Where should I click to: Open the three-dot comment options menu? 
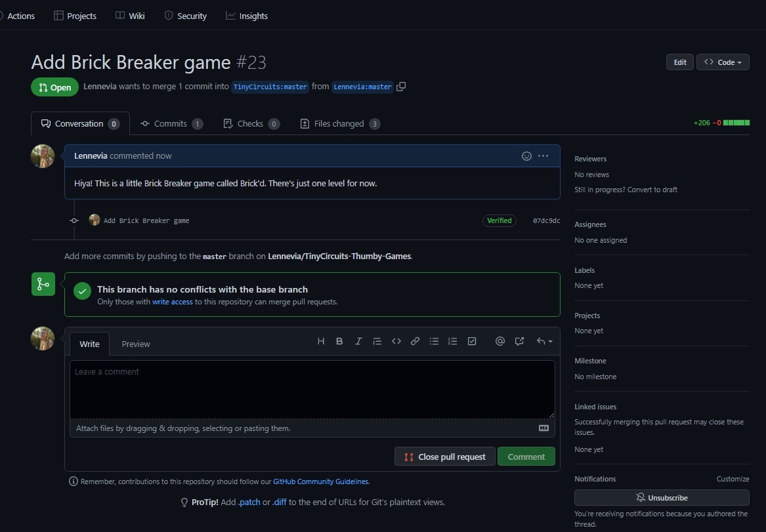(x=543, y=156)
